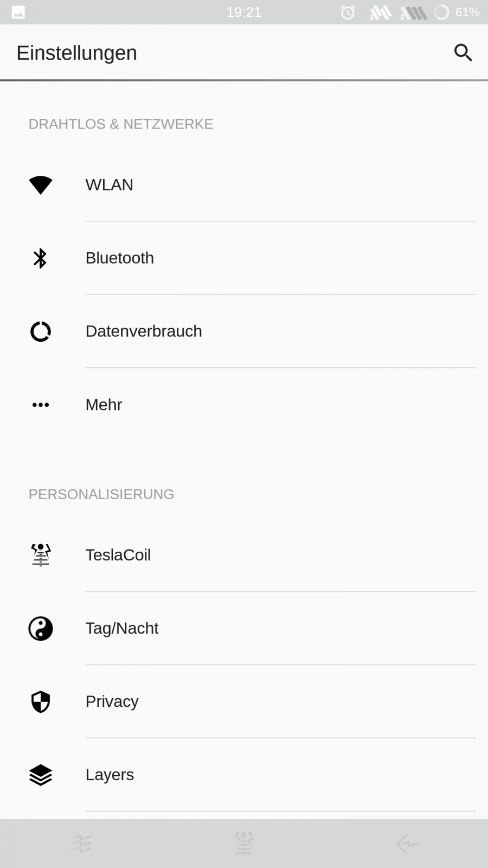Tap the WLAN wifi icon
This screenshot has width=488, height=868.
click(41, 185)
